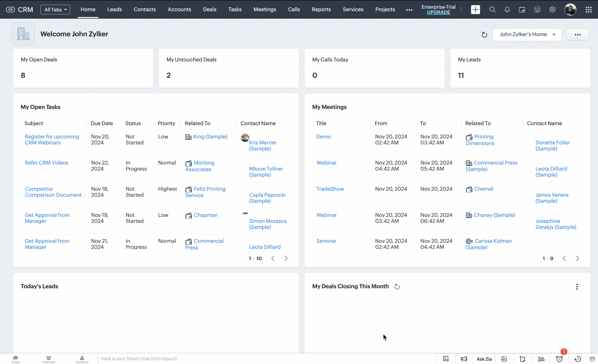Open the My Deals Closing This Month options menu
This screenshot has width=598, height=364.
(577, 287)
